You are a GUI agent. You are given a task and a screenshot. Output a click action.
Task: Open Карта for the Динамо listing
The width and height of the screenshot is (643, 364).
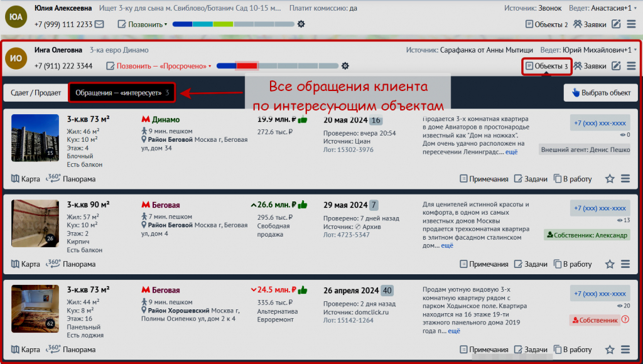click(x=25, y=179)
